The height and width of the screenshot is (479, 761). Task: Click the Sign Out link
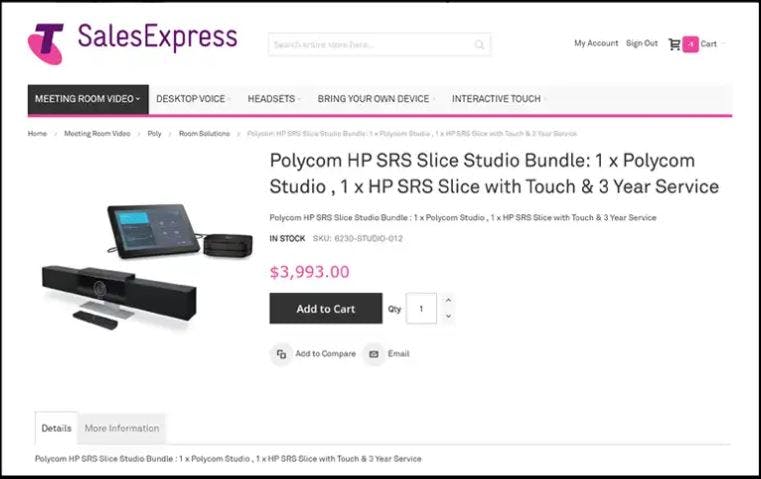click(642, 43)
